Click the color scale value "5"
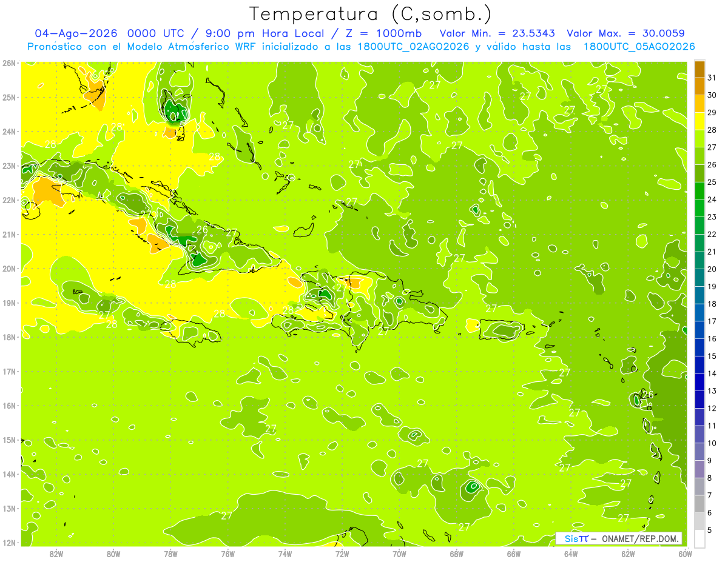This screenshot has width=728, height=562. pos(710,530)
